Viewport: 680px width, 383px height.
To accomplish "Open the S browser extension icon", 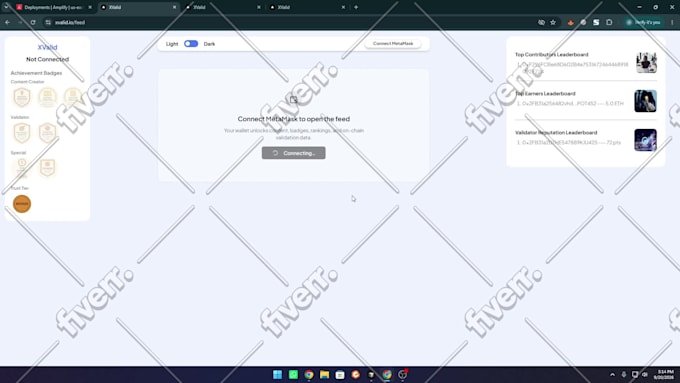I will 596,22.
